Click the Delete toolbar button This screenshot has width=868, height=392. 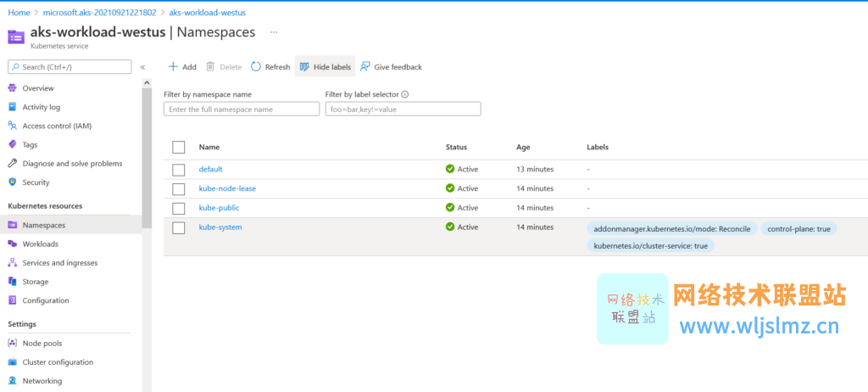pyautogui.click(x=224, y=66)
